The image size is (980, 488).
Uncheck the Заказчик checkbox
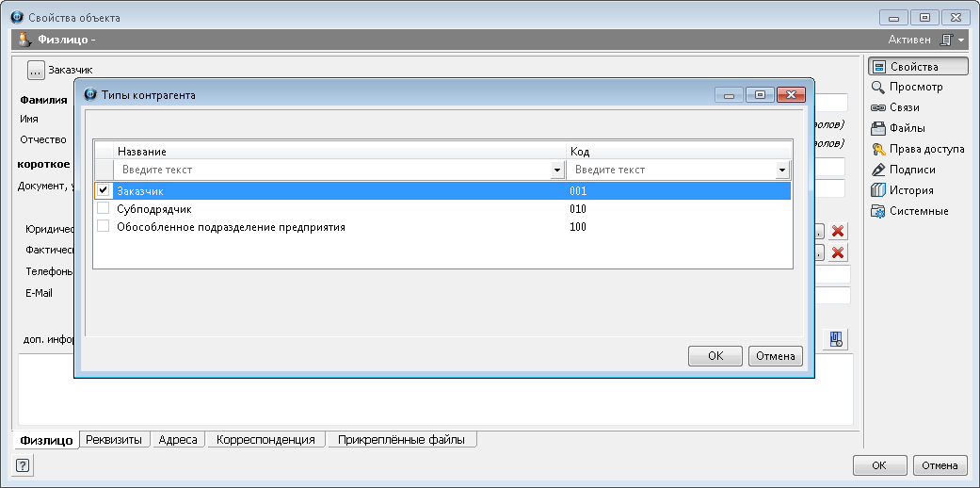(x=104, y=190)
